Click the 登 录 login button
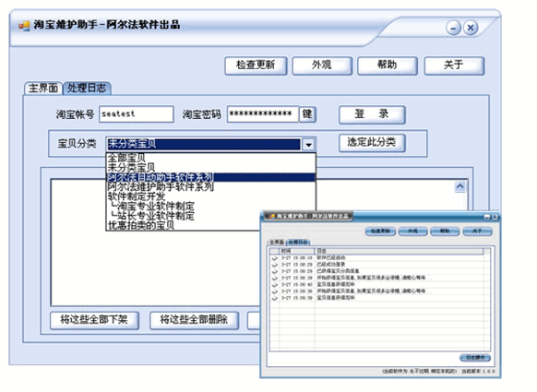This screenshot has width=537, height=392. click(372, 114)
